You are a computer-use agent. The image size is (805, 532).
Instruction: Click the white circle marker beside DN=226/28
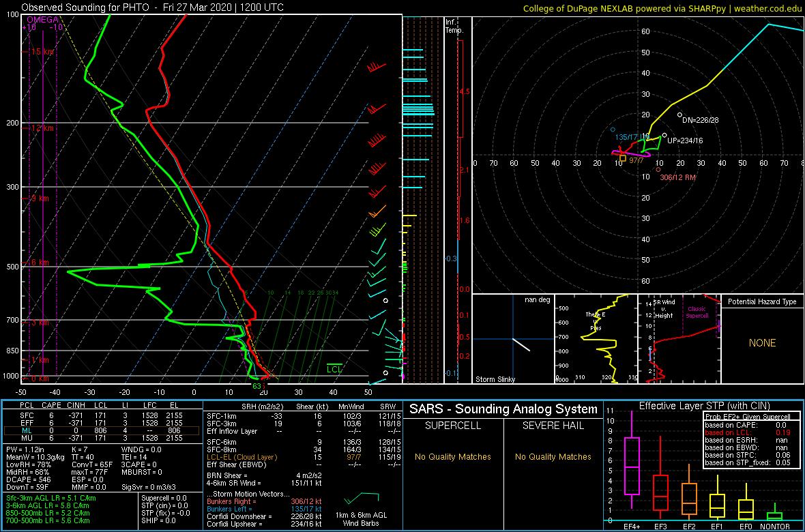click(x=679, y=115)
